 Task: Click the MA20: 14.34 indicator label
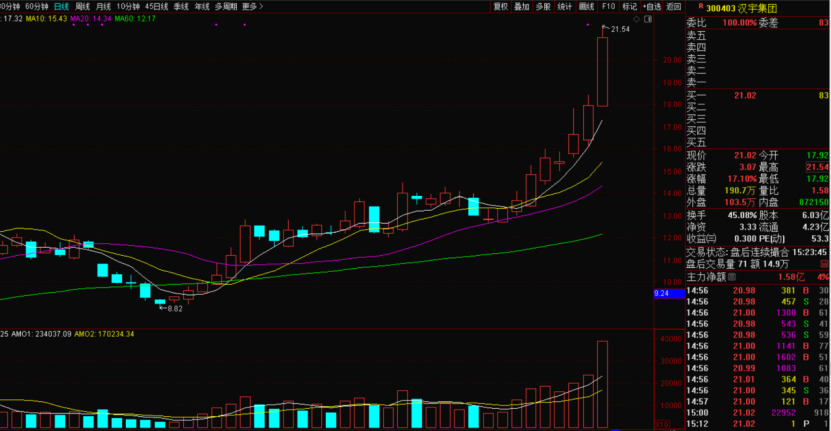coord(91,19)
